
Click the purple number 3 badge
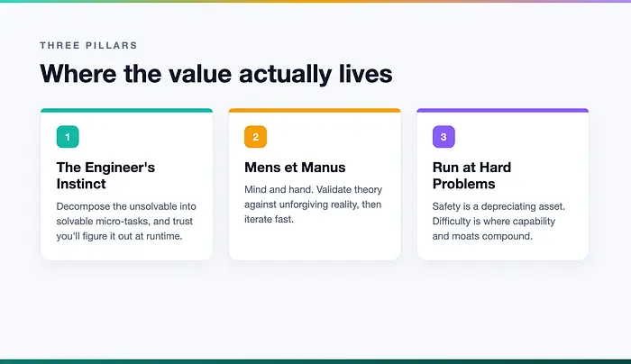pos(444,137)
